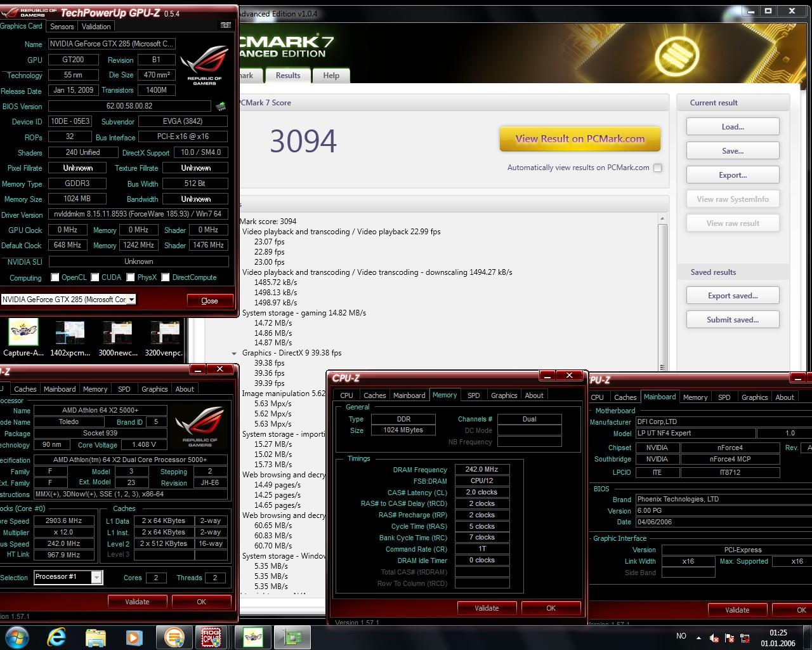
Task: Open the 3200venpc... desktop screenshot file
Action: [164, 338]
